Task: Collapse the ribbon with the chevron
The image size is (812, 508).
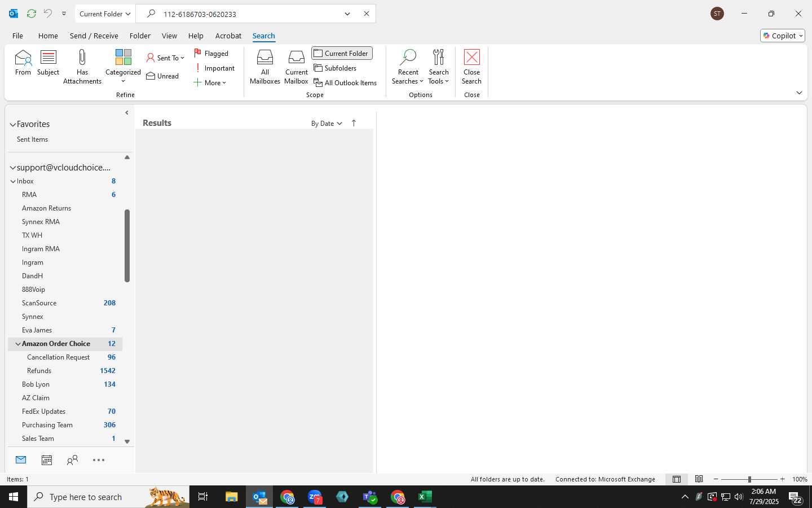Action: 799,93
